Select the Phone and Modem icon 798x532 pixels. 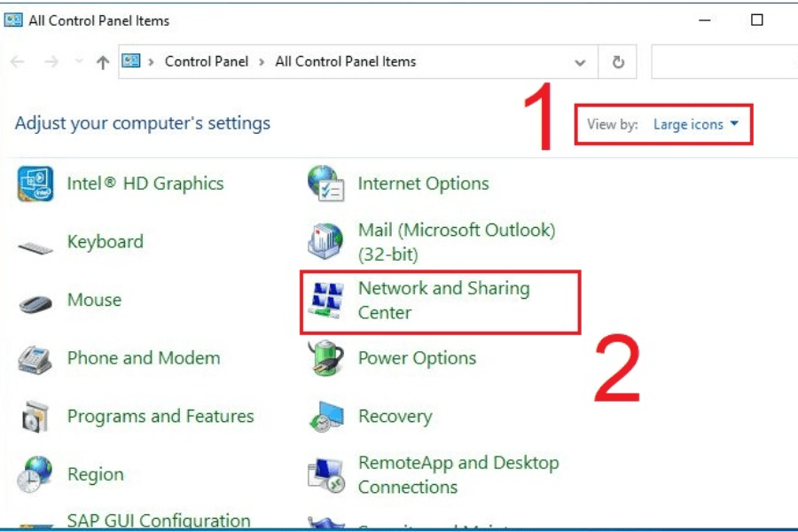click(x=35, y=360)
